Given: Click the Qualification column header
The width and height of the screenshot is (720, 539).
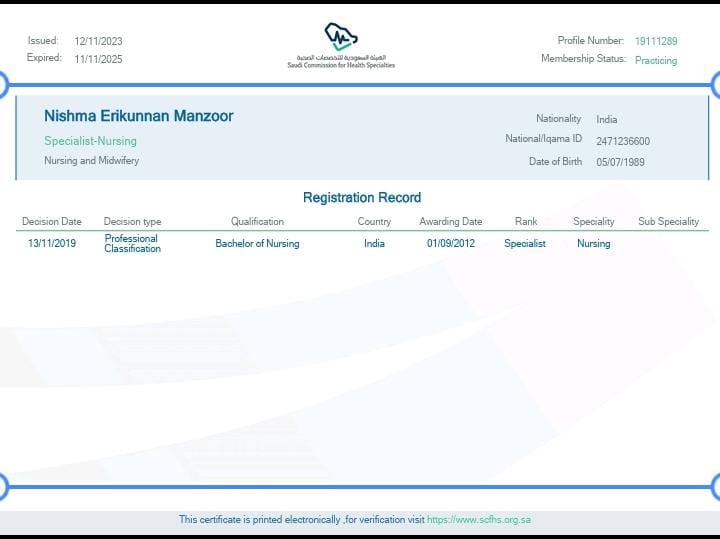Looking at the screenshot, I should (x=257, y=222).
